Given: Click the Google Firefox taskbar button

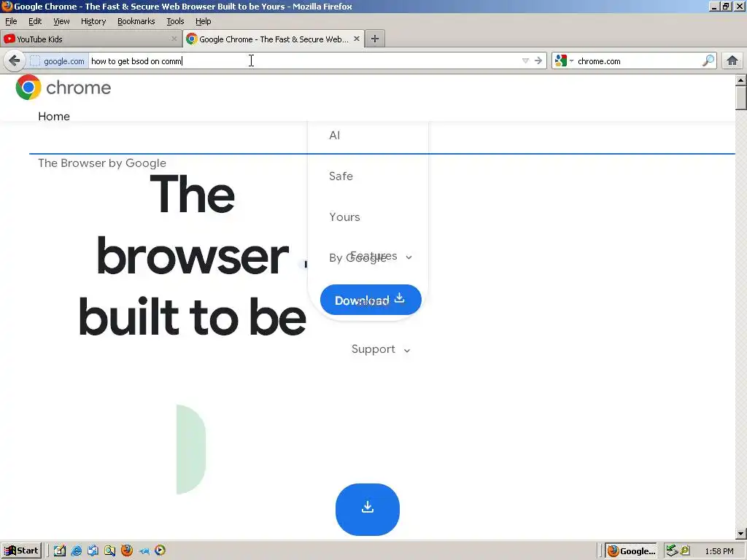Looking at the screenshot, I should 631,551.
